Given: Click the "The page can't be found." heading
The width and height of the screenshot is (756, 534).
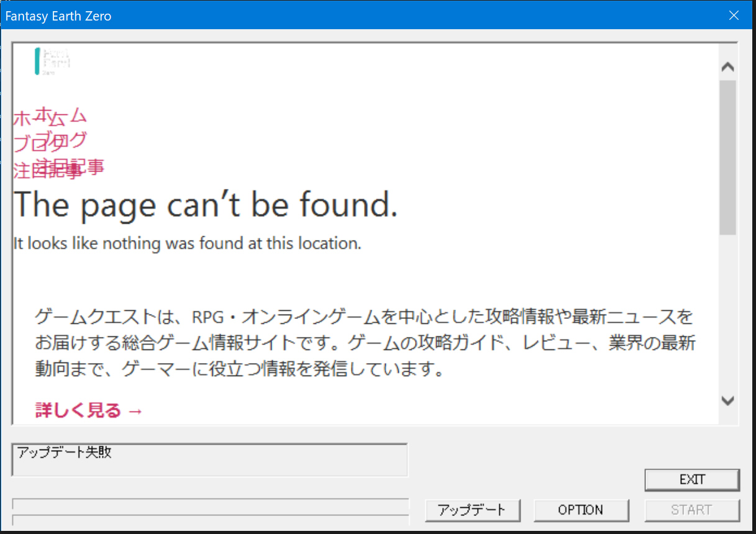Looking at the screenshot, I should 205,205.
